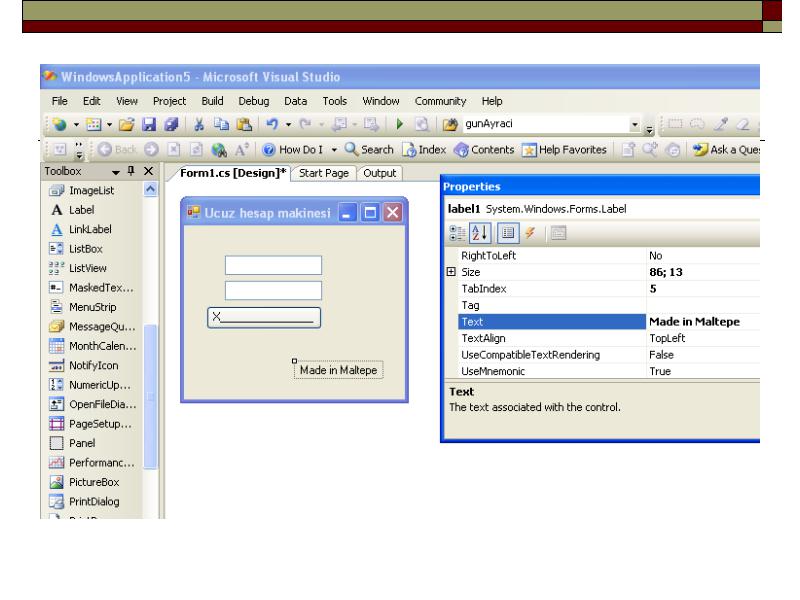Open the Index help icon
Viewport: 800px width, 600px height.
409,149
